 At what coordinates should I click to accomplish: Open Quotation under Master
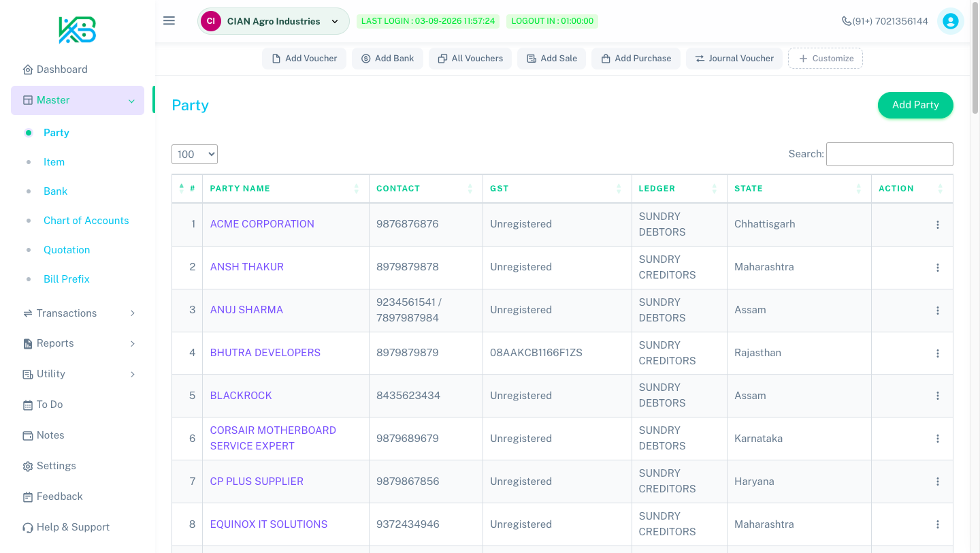pyautogui.click(x=67, y=250)
